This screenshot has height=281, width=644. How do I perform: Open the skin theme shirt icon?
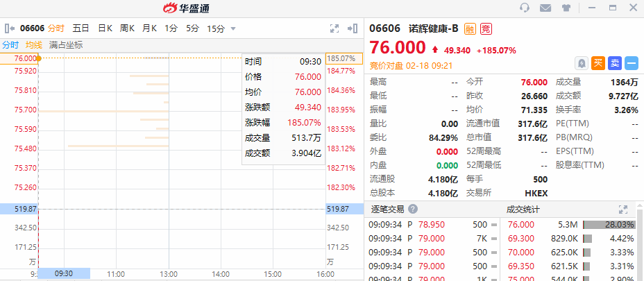(x=566, y=8)
